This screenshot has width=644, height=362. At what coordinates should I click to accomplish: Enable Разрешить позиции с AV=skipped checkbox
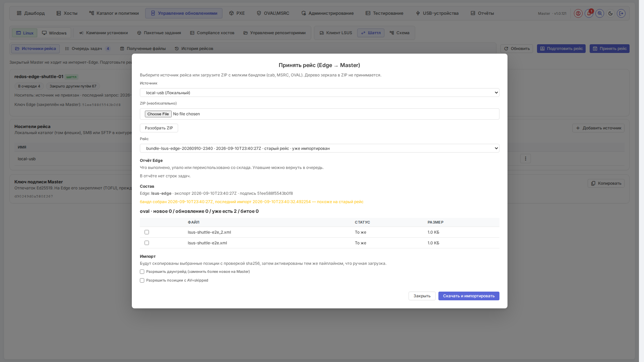click(x=142, y=280)
